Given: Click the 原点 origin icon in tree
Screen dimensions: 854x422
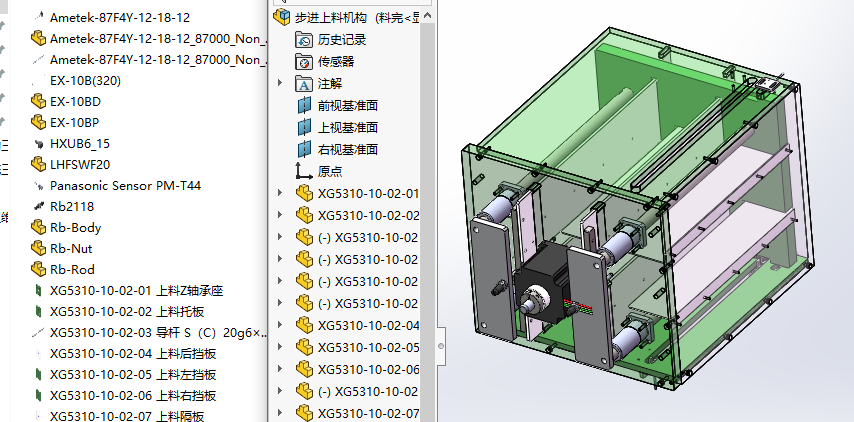Looking at the screenshot, I should pos(304,171).
